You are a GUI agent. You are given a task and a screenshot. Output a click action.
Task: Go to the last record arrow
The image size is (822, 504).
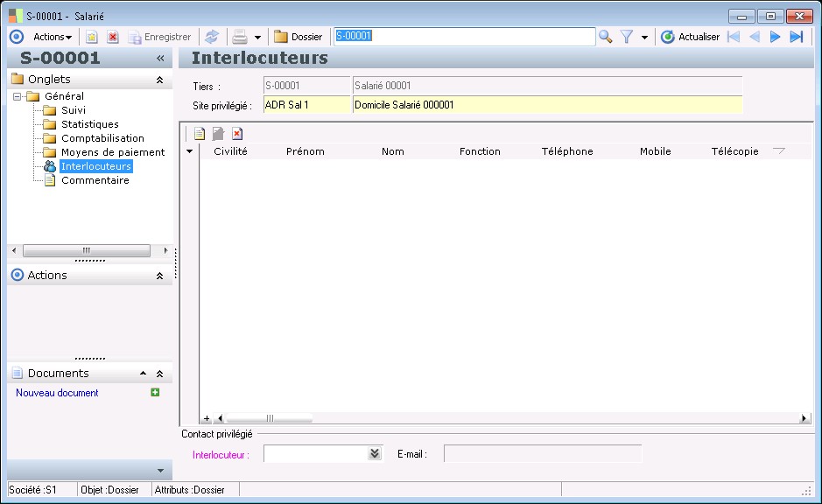(796, 37)
